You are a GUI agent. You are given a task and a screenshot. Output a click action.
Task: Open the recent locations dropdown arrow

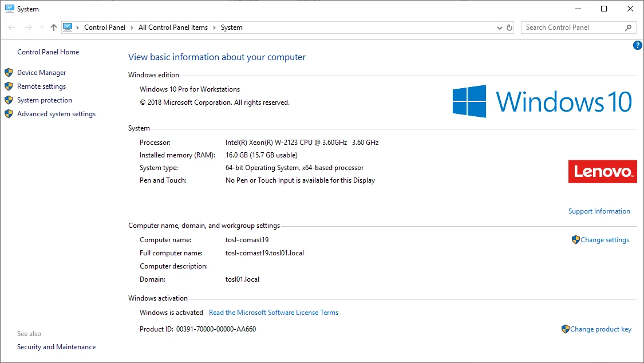[42, 27]
